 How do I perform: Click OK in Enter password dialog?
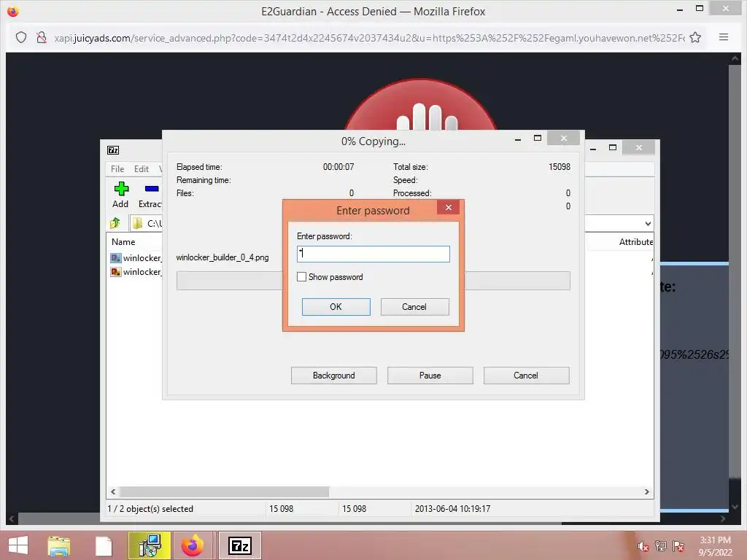coord(336,307)
